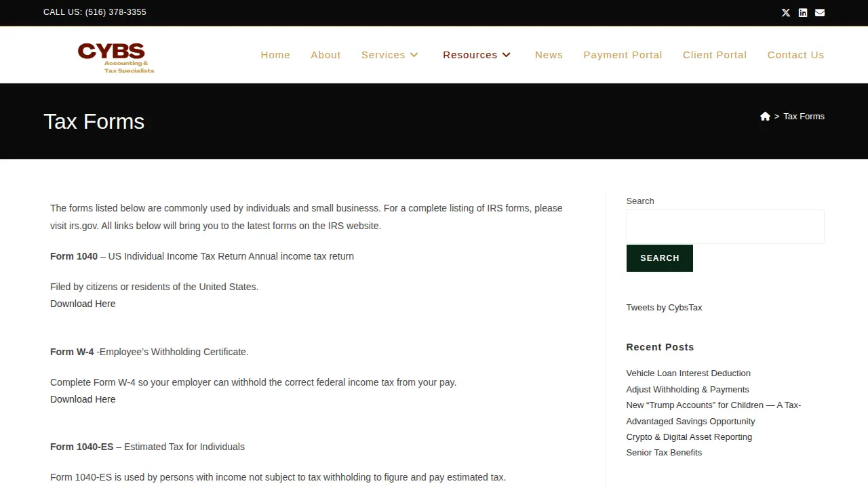Open the About menu item
868x488 pixels.
point(325,55)
